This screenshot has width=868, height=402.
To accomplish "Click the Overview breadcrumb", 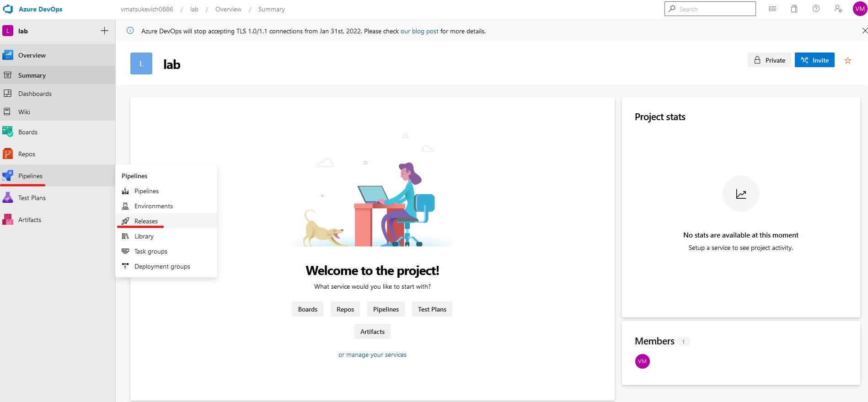I will coord(228,9).
